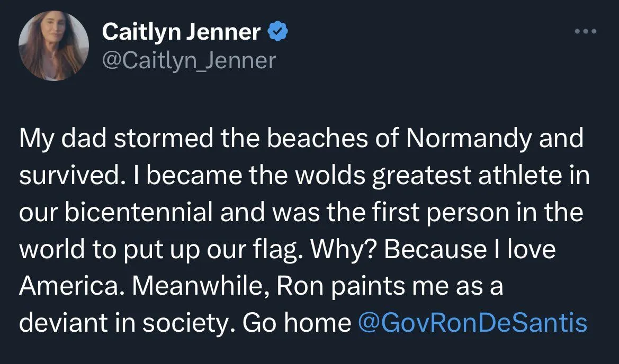
Task: Click the blue verified checkmark badge
Action: 279,32
